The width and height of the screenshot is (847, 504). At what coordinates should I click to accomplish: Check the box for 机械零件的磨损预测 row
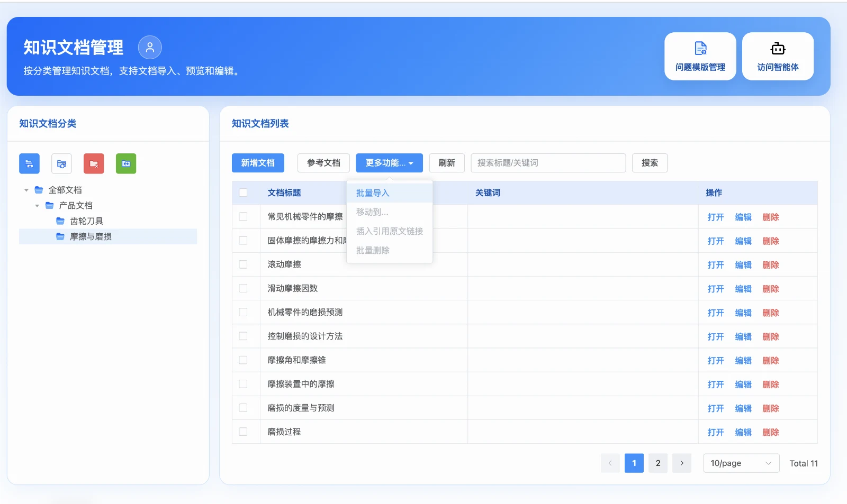point(243,312)
